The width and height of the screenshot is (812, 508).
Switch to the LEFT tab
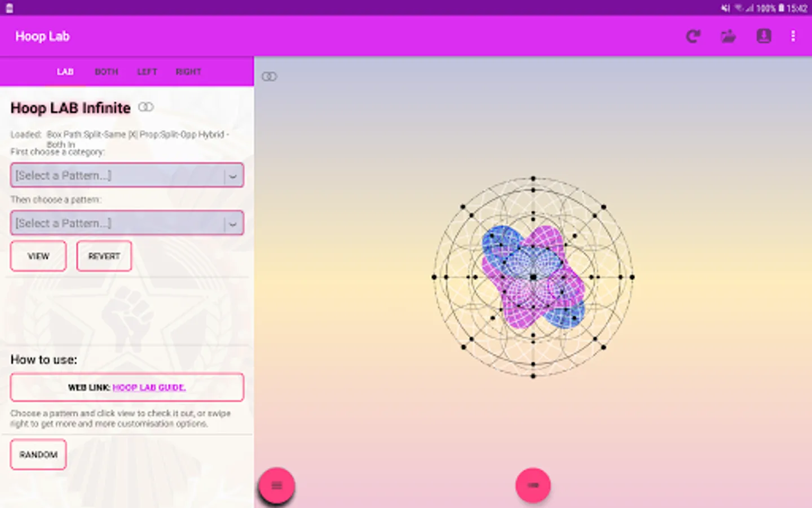point(147,72)
